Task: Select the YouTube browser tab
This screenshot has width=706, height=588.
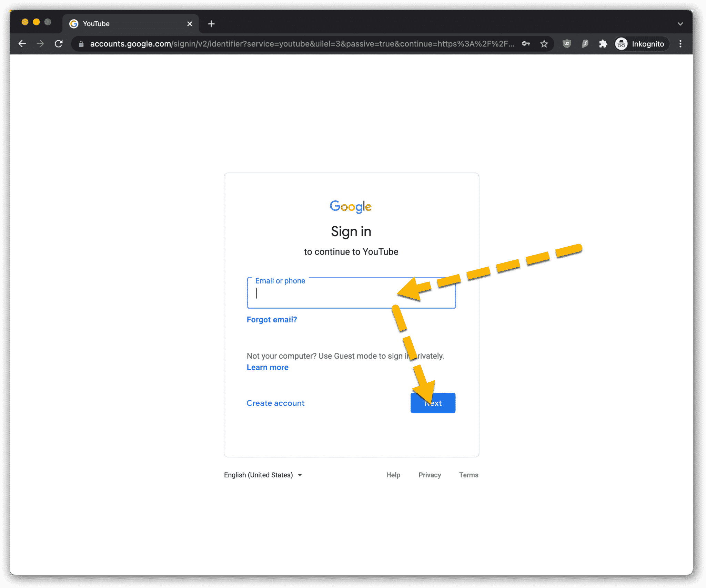Action: (x=130, y=24)
